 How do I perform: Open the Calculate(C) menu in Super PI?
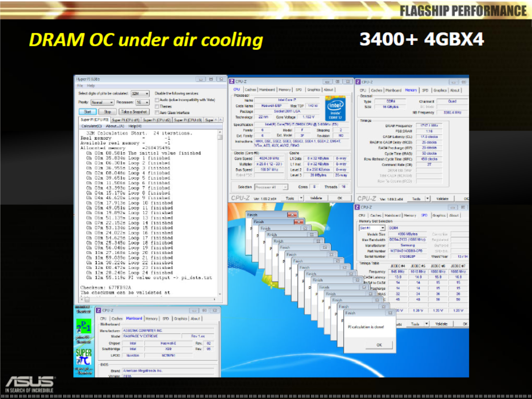coord(91,126)
